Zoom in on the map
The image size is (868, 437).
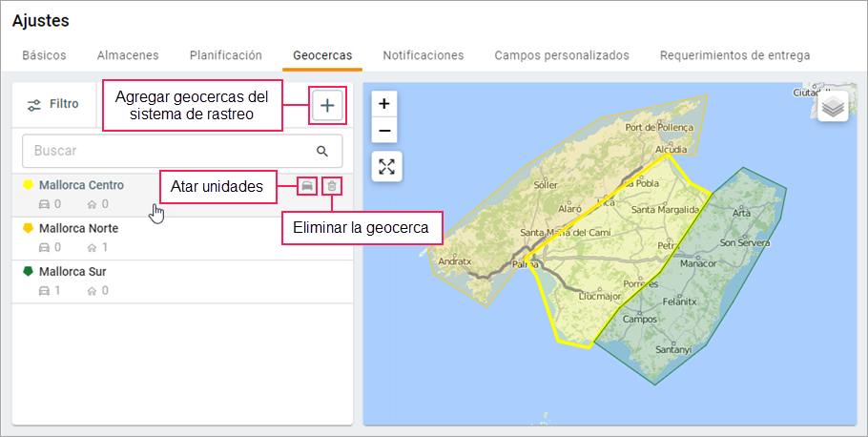click(x=384, y=104)
